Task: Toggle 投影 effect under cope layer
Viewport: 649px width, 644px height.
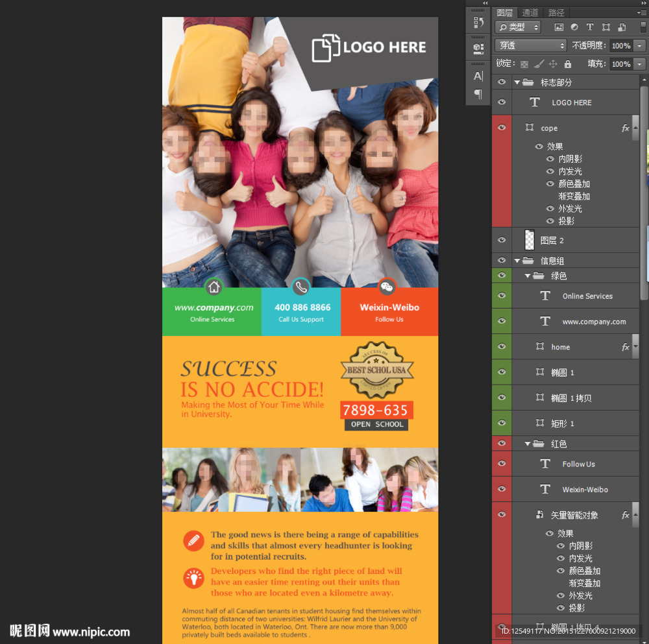Action: coord(550,221)
